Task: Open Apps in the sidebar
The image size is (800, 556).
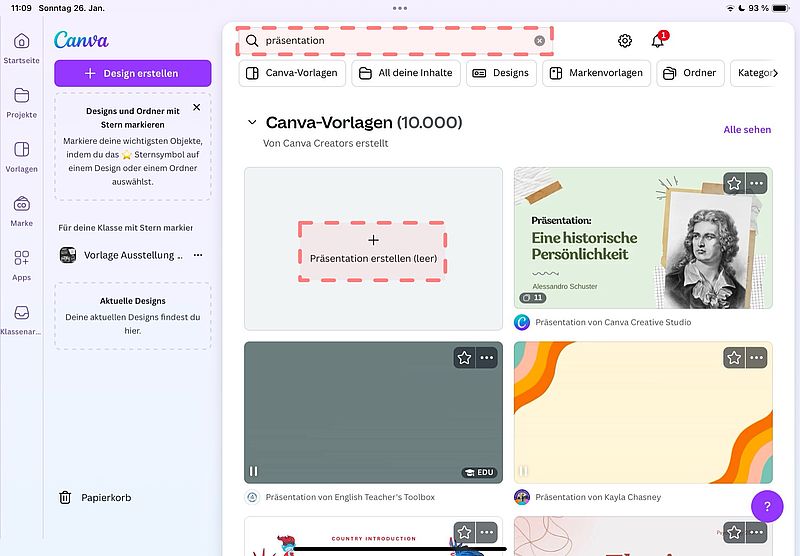Action: (21, 258)
